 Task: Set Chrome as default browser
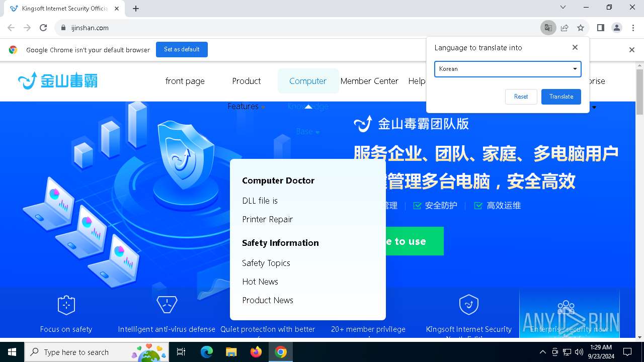pyautogui.click(x=182, y=49)
